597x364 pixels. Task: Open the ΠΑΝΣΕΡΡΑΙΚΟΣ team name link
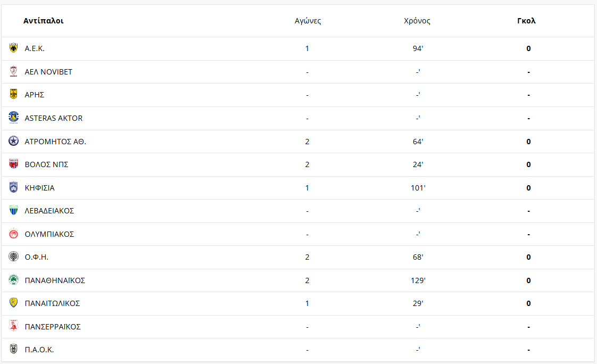click(x=53, y=327)
